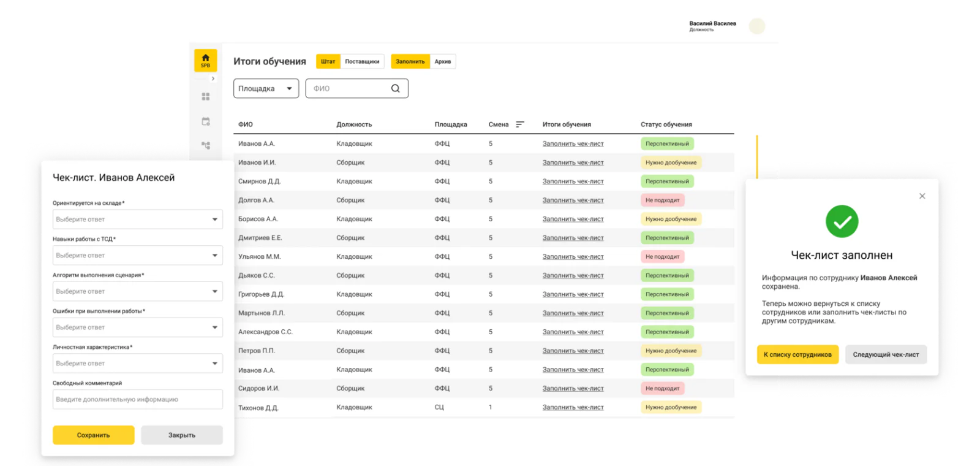This screenshot has height=466, width=980.
Task: Open Ориентируется на складе dropdown
Action: [x=137, y=220]
